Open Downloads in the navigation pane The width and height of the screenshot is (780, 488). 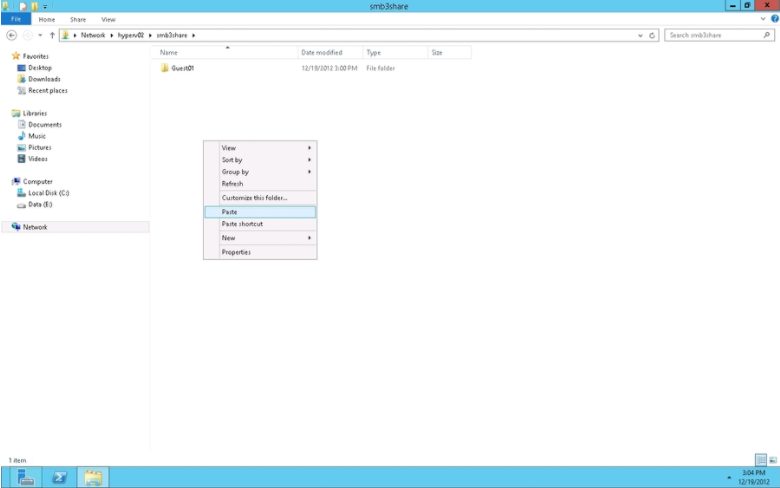pos(44,79)
